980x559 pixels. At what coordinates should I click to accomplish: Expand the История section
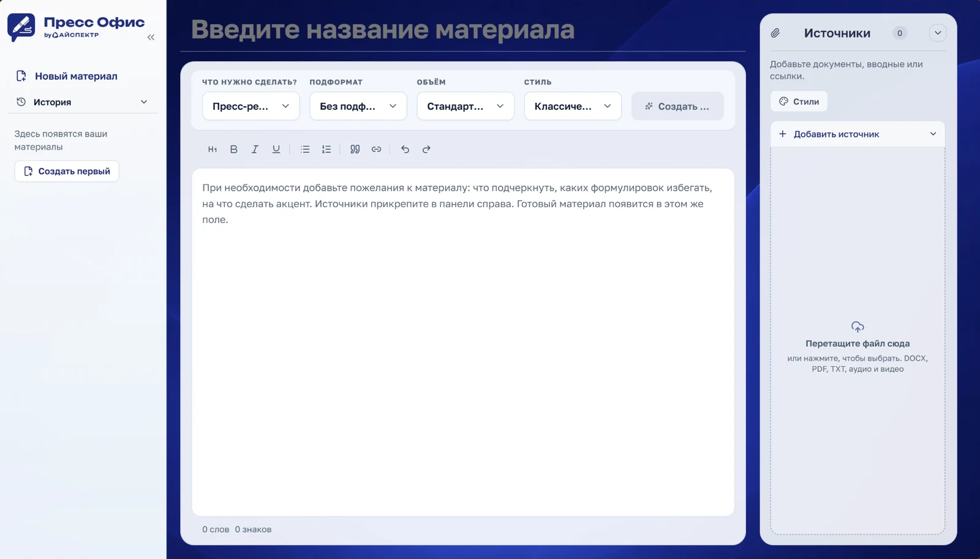[83, 102]
